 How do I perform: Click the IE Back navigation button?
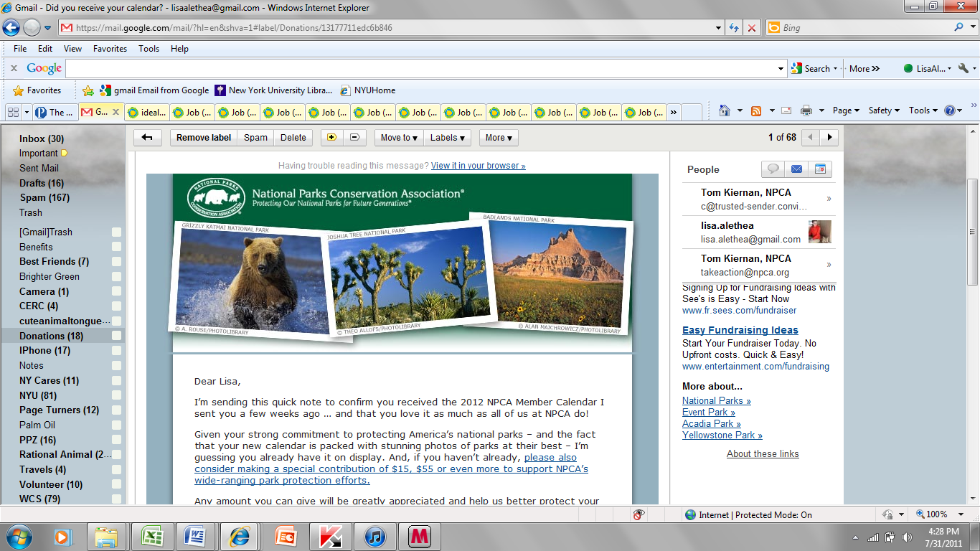pos(11,28)
